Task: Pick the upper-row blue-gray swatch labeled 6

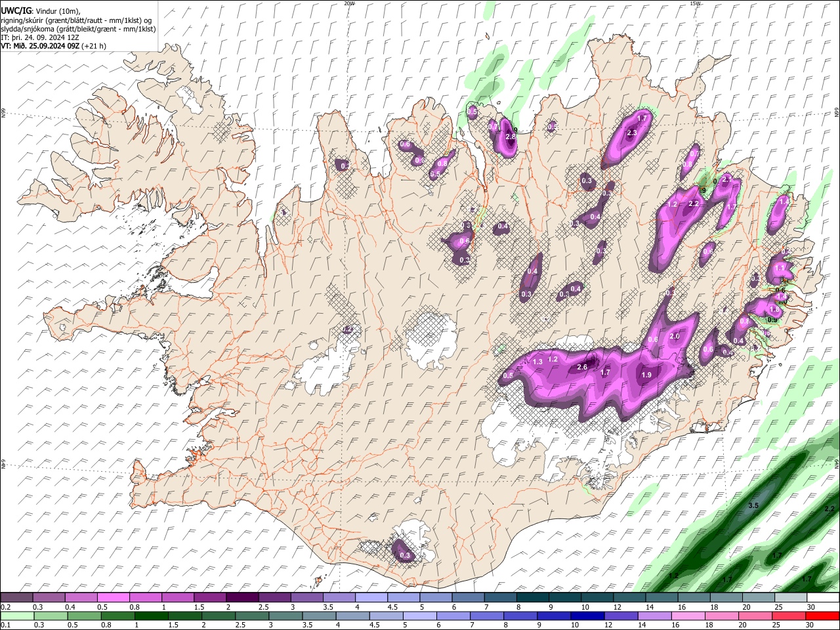Action: pyautogui.click(x=469, y=598)
